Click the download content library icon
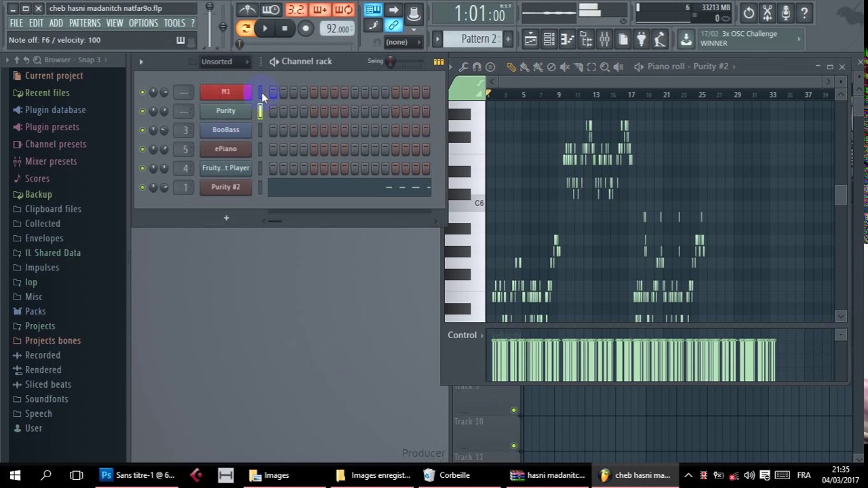 tap(686, 39)
